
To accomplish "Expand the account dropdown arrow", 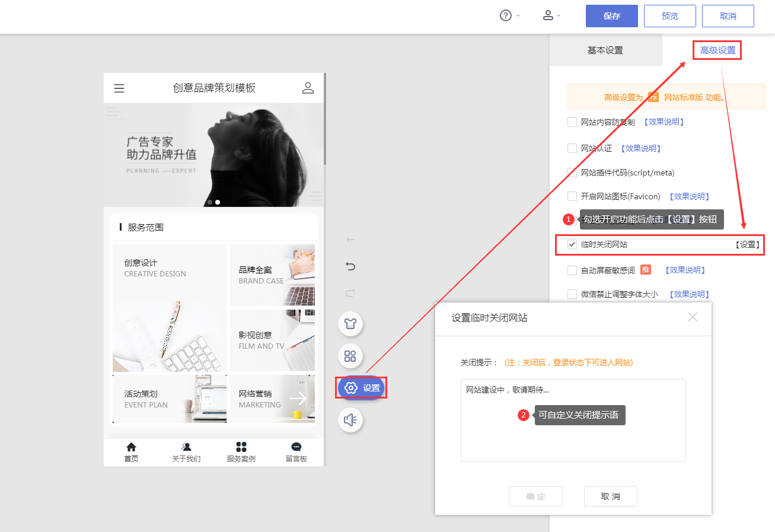I will point(559,16).
